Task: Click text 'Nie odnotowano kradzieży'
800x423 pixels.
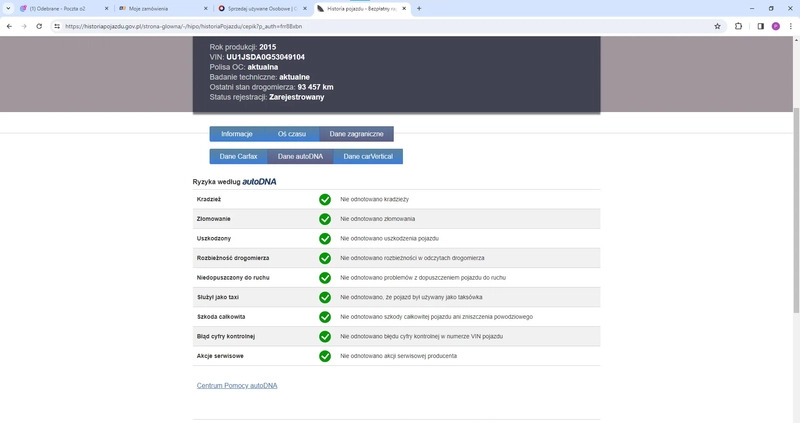Action: [374, 200]
